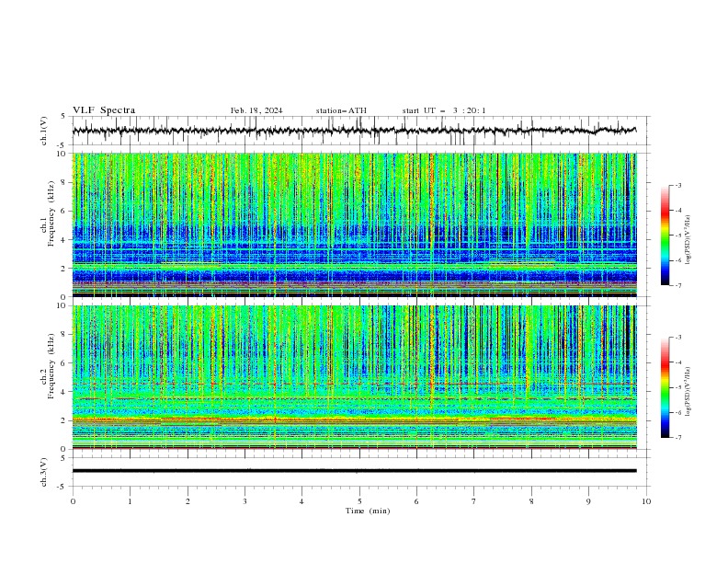The width and height of the screenshot is (728, 563).
Task: Click the "0" tick on the time axis
Action: pyautogui.click(x=73, y=501)
